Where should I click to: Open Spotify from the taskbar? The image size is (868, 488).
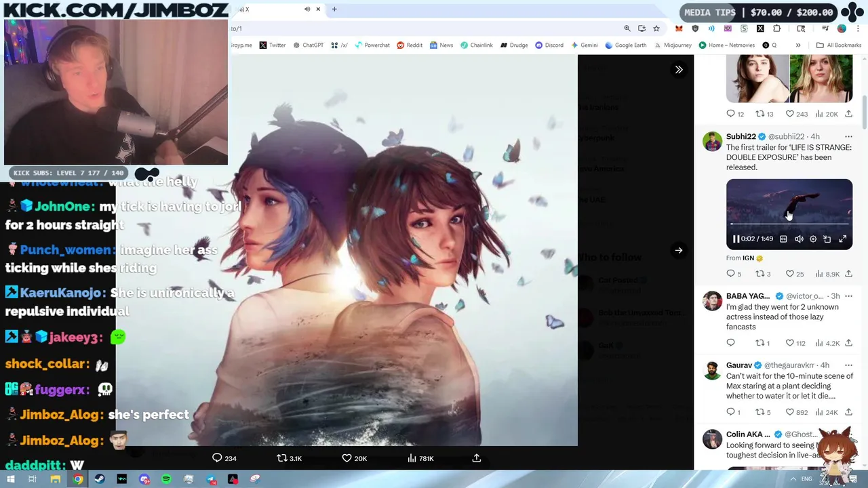coord(166,479)
